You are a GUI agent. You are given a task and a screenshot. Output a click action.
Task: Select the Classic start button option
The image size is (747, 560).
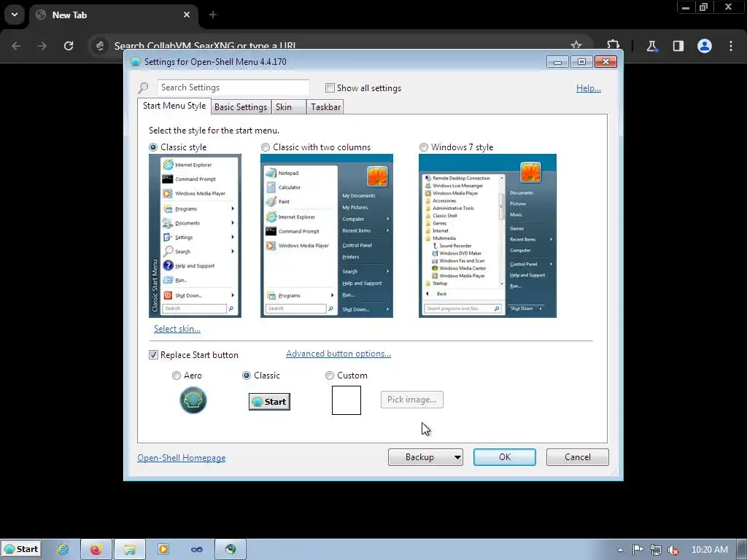coord(247,376)
